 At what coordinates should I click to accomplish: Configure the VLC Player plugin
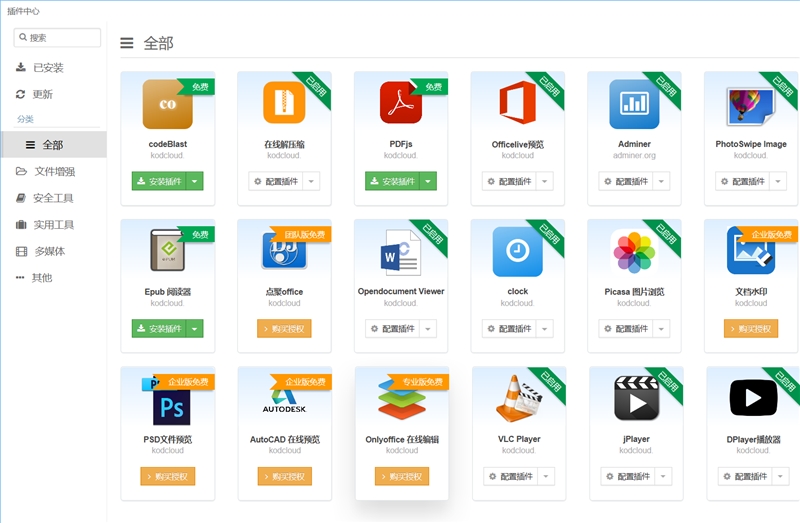pyautogui.click(x=510, y=476)
